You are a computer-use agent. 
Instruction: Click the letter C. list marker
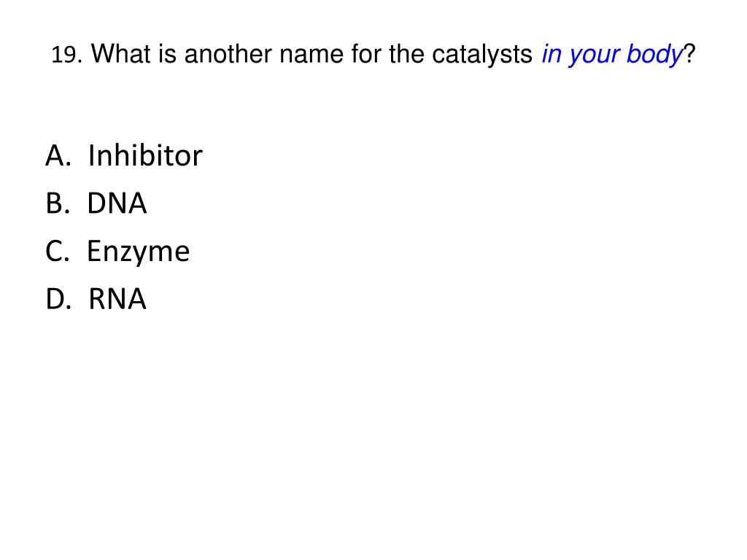(57, 251)
